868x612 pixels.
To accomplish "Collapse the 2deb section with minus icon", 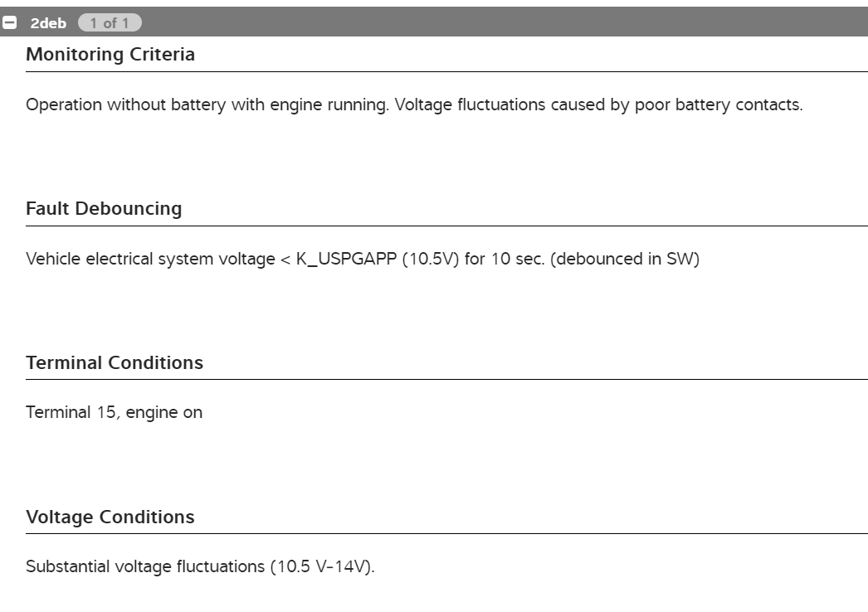I will point(7,23).
